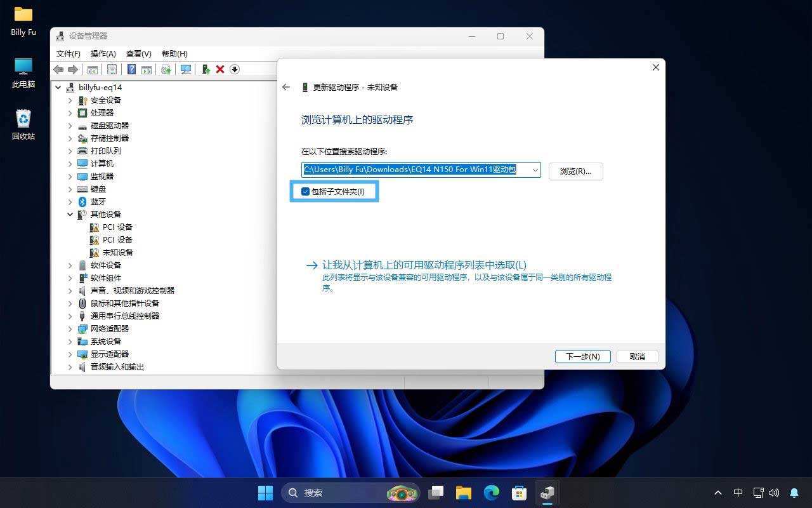Click the scan for hardware changes monitor icon
Image resolution: width=812 pixels, height=508 pixels.
[186, 69]
